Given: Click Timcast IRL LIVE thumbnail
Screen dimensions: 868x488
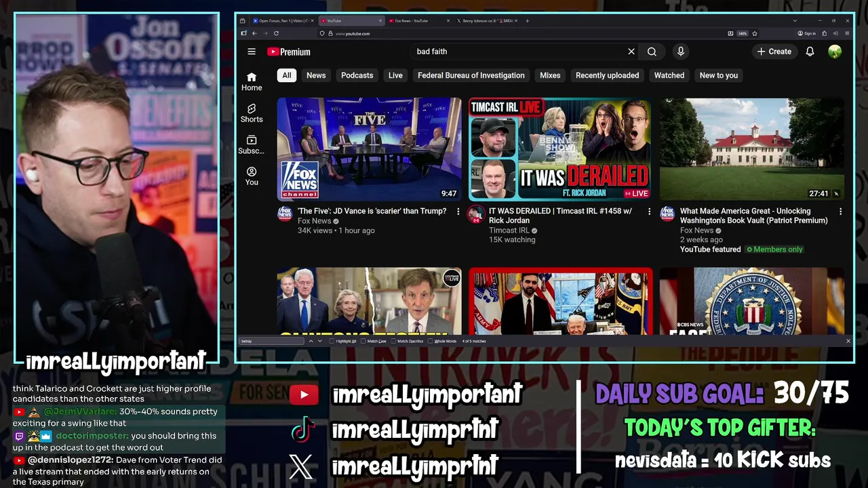Looking at the screenshot, I should tap(560, 149).
